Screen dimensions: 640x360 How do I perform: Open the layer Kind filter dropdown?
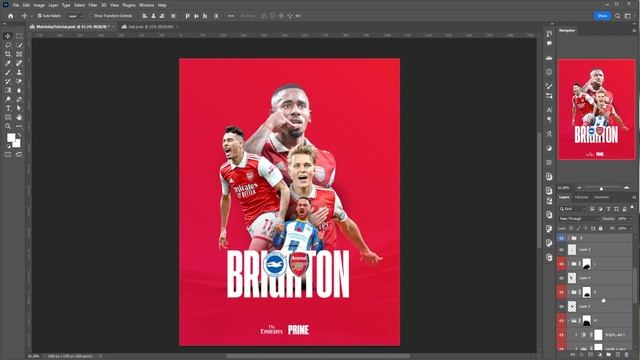coord(573,209)
